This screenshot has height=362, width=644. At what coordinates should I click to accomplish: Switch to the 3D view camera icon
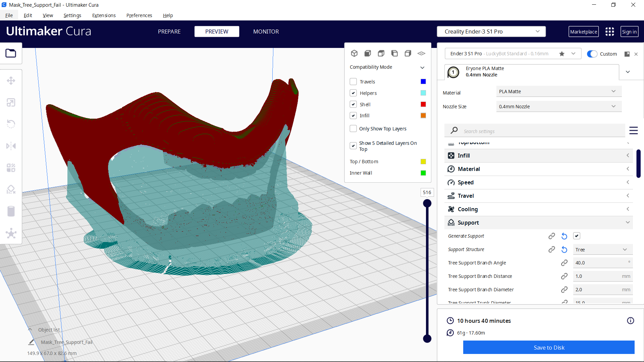(354, 53)
